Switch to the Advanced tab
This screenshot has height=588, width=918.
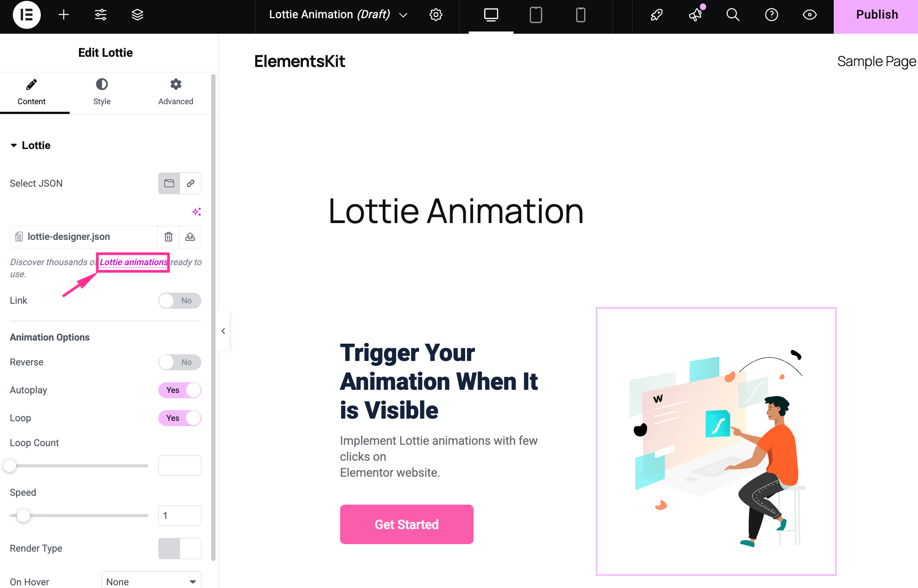(175, 92)
